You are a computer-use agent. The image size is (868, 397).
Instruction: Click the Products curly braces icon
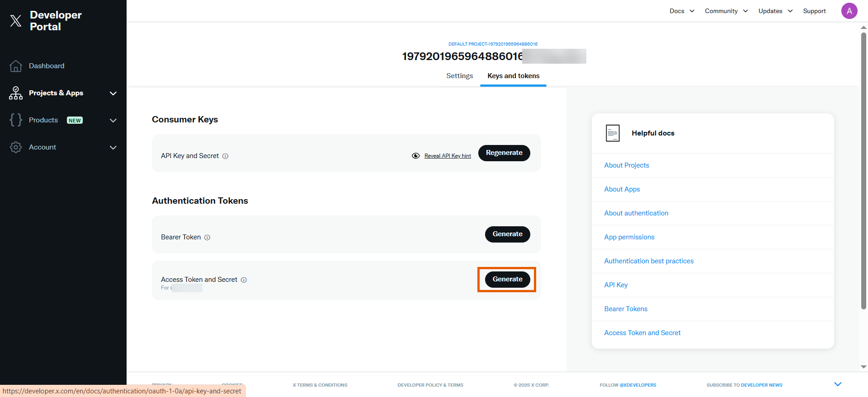pos(16,120)
